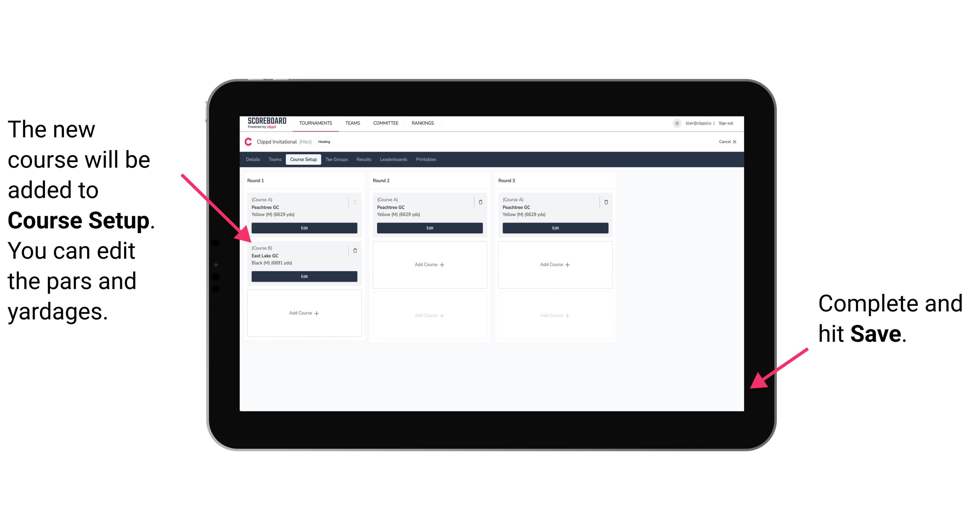Image resolution: width=980 pixels, height=527 pixels.
Task: Click the Course Setup tab
Action: pos(303,159)
